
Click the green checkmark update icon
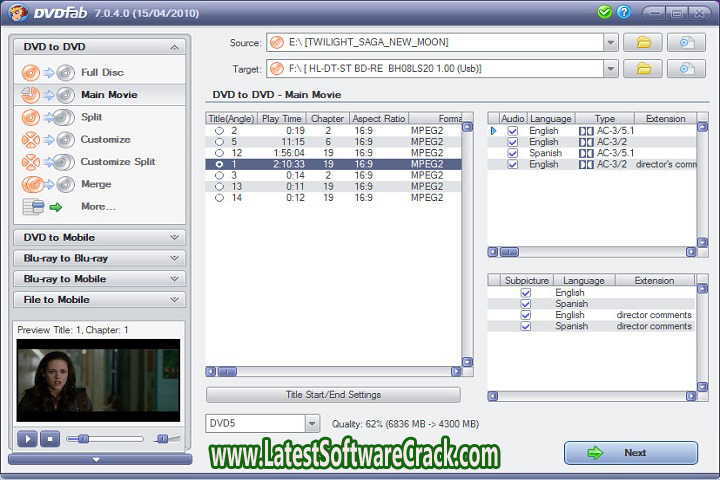point(604,13)
